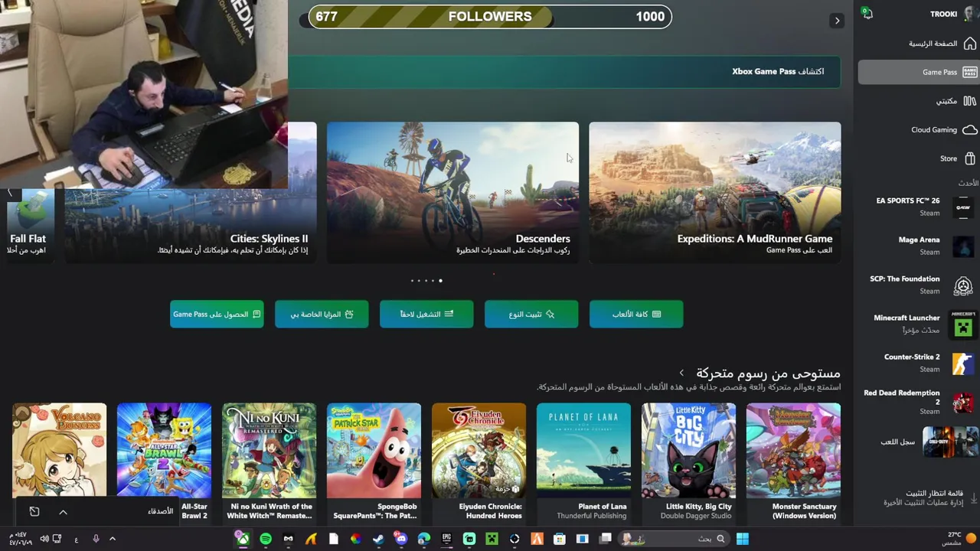The width and height of the screenshot is (980, 551).
Task: Click the next arrow at top right
Action: [x=837, y=21]
